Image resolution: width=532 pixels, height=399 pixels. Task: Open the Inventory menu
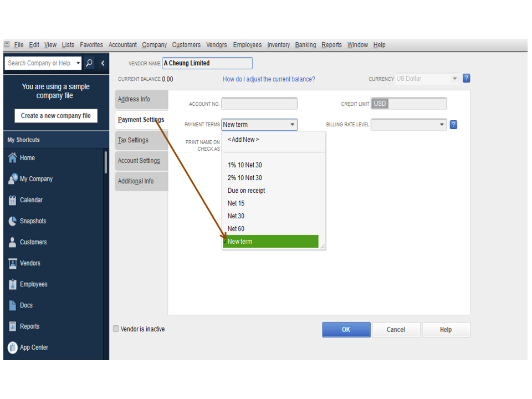[278, 45]
